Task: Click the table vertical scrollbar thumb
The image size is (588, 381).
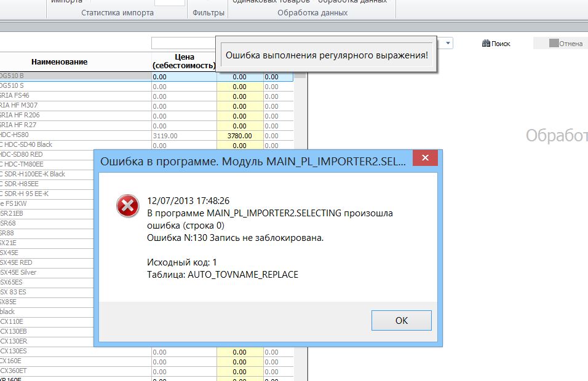Action: (x=300, y=76)
